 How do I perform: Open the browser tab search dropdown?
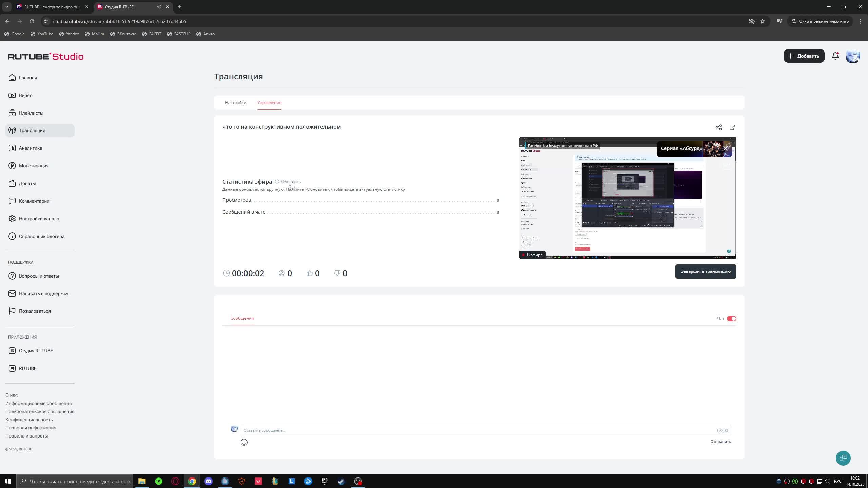click(x=6, y=7)
